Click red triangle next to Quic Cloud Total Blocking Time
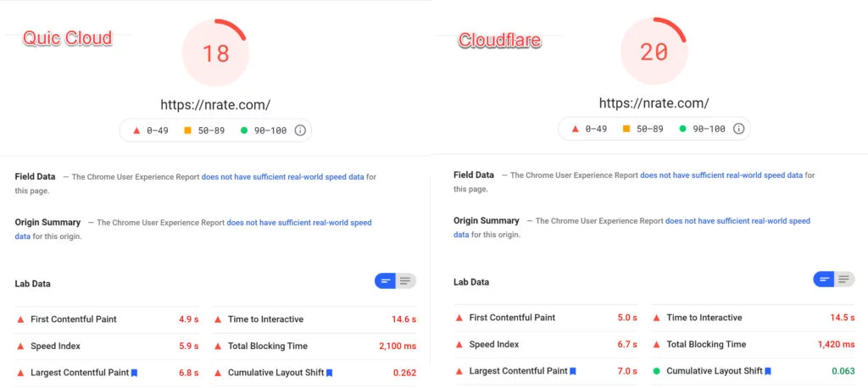The width and height of the screenshot is (868, 388). click(x=218, y=346)
